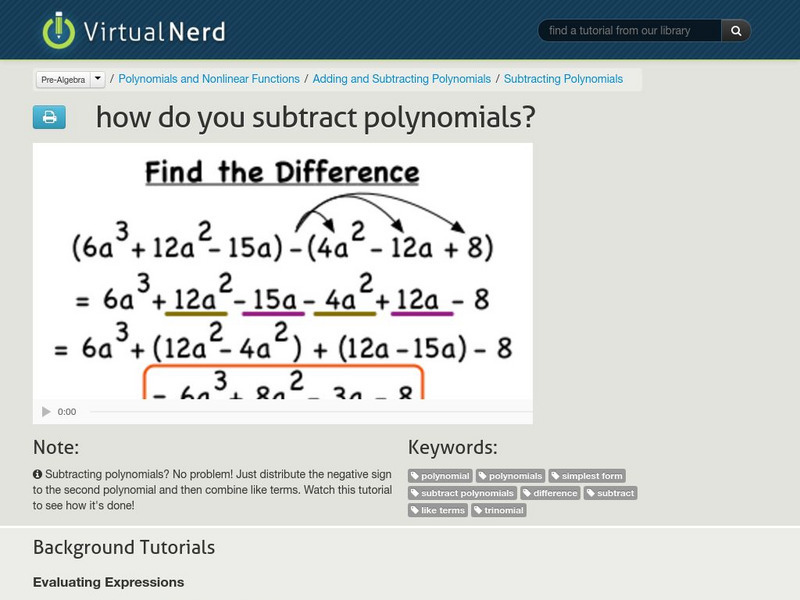Click the 0:00 timestamp on the player
Viewport: 800px width, 600px height.
[65, 410]
